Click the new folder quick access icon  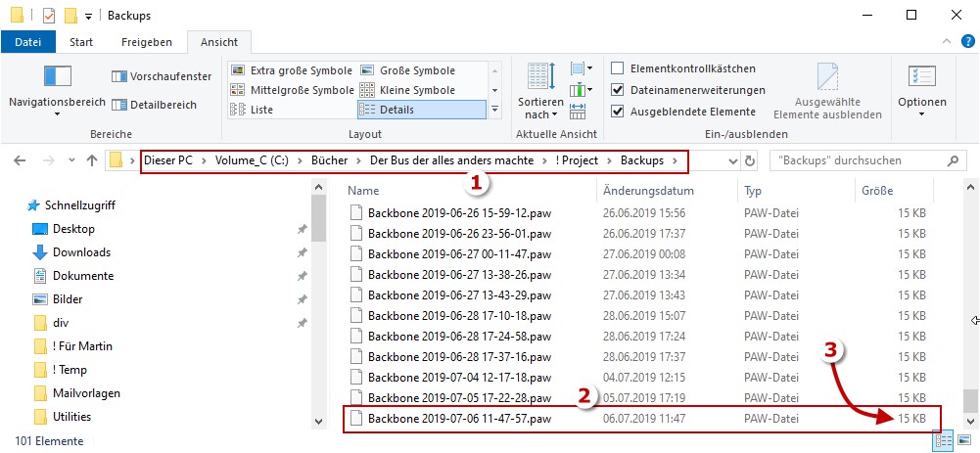pos(70,15)
